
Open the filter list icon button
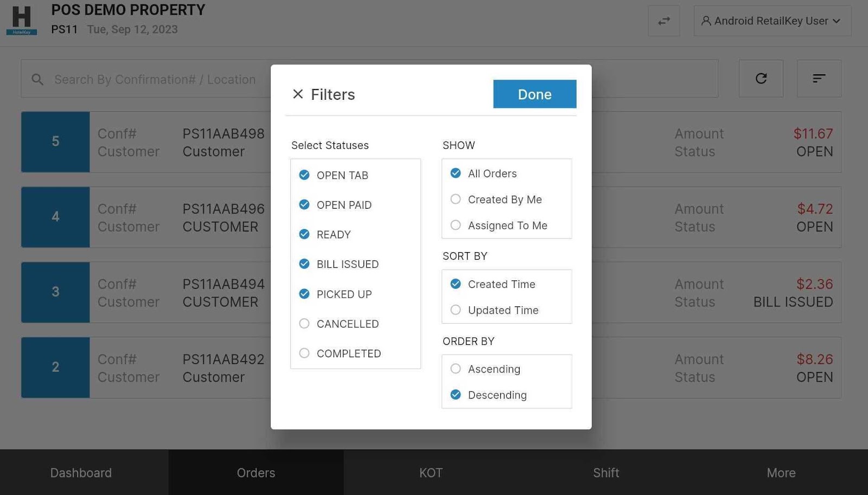[x=819, y=79]
